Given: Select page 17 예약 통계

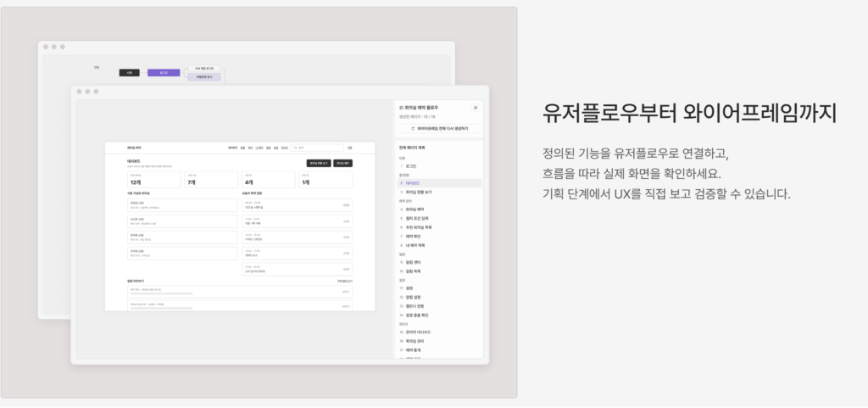Looking at the screenshot, I should [440, 349].
